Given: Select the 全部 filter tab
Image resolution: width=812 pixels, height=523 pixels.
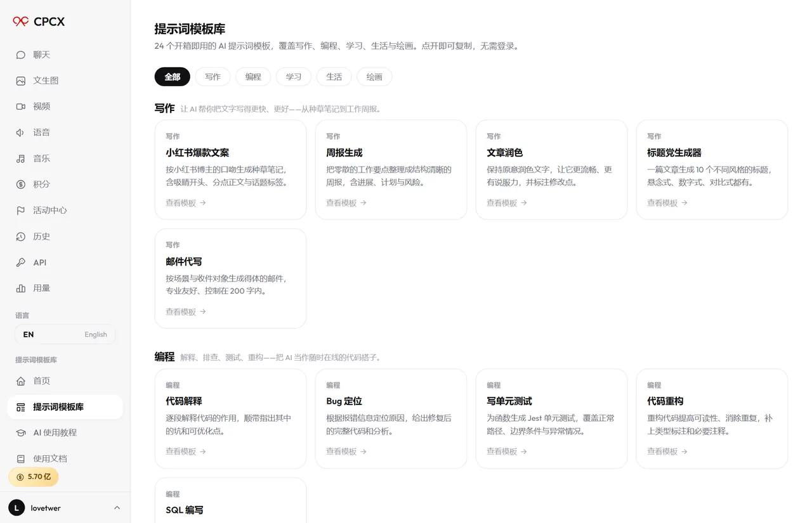Looking at the screenshot, I should 173,77.
